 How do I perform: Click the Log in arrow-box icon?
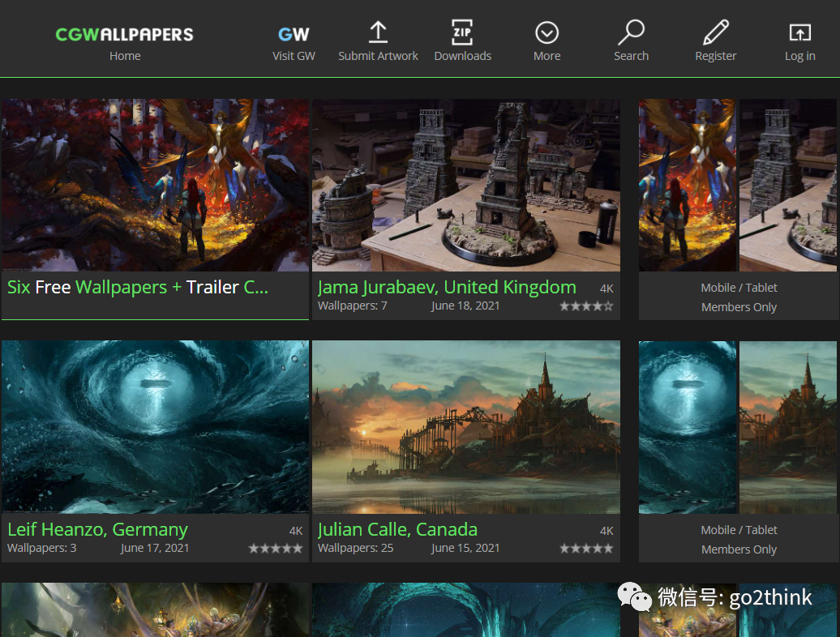[799, 32]
